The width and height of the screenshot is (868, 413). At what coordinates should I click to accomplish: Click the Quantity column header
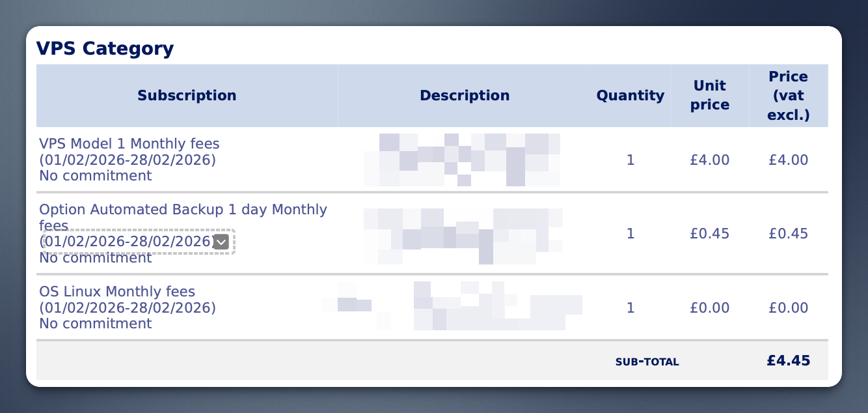pos(630,96)
